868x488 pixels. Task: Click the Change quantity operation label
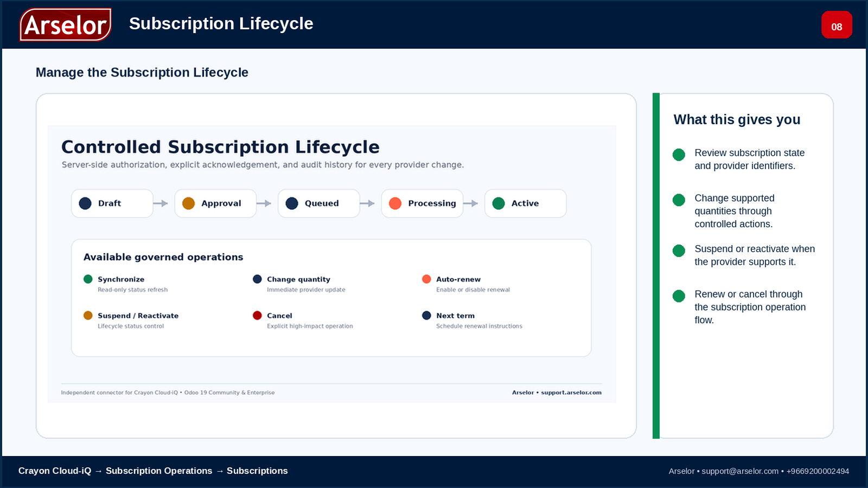click(298, 279)
